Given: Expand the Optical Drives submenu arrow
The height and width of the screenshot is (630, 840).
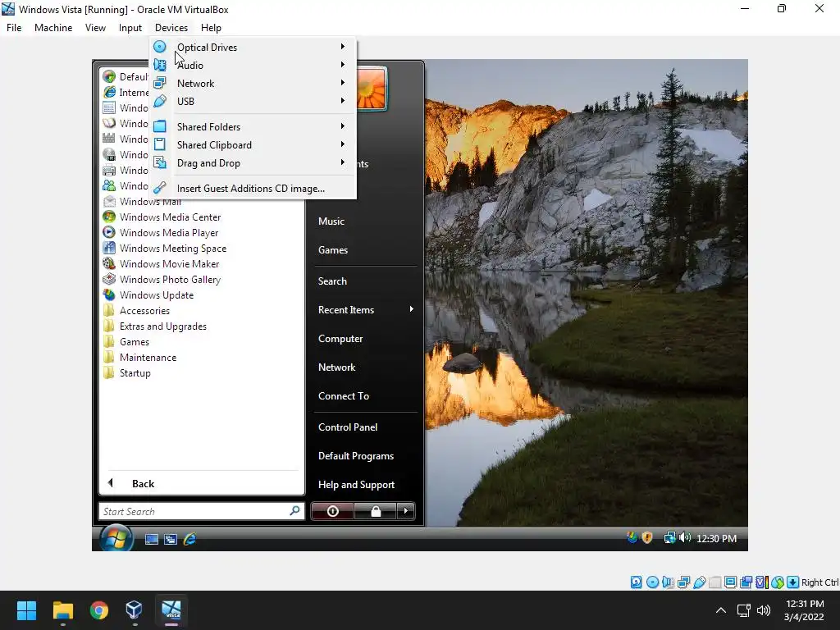Looking at the screenshot, I should (x=343, y=47).
